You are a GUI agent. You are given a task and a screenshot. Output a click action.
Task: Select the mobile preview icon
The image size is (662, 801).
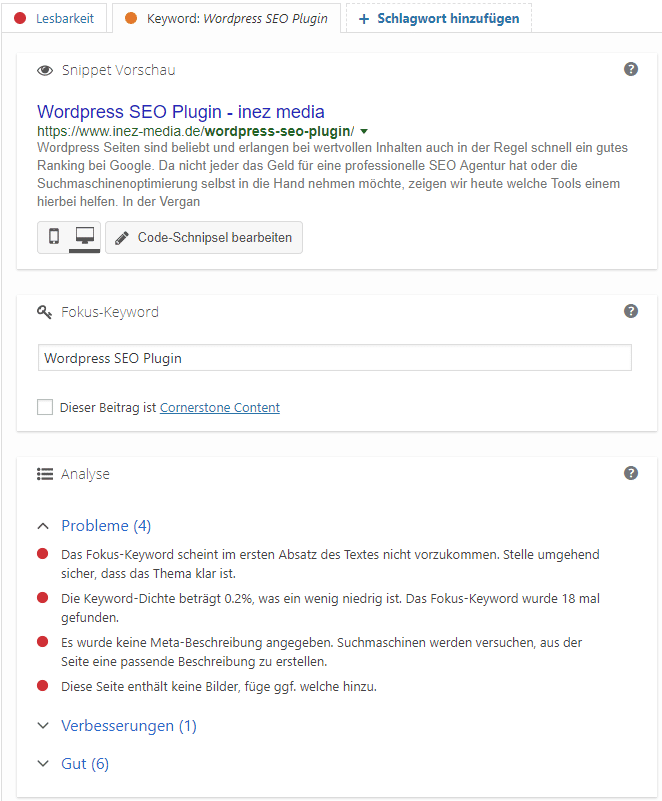[53, 237]
